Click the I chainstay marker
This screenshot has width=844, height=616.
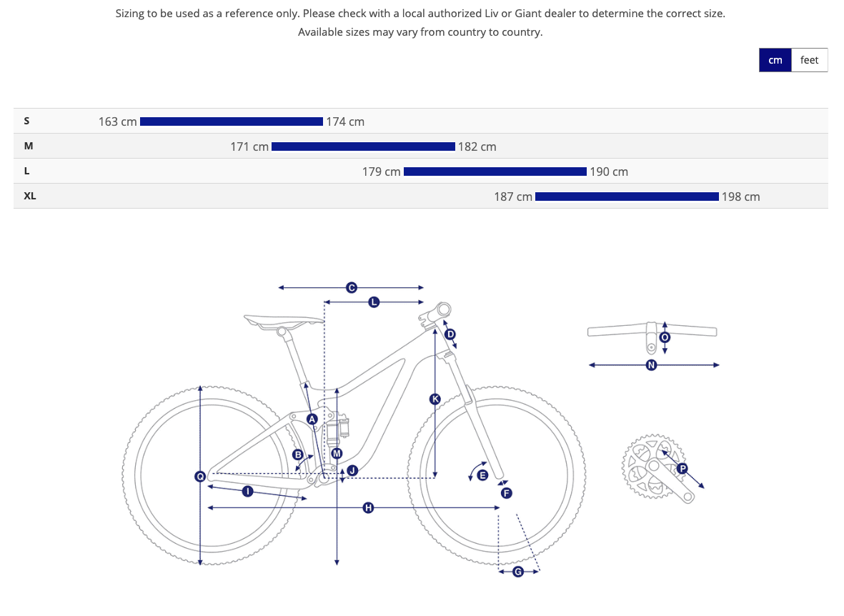(247, 491)
